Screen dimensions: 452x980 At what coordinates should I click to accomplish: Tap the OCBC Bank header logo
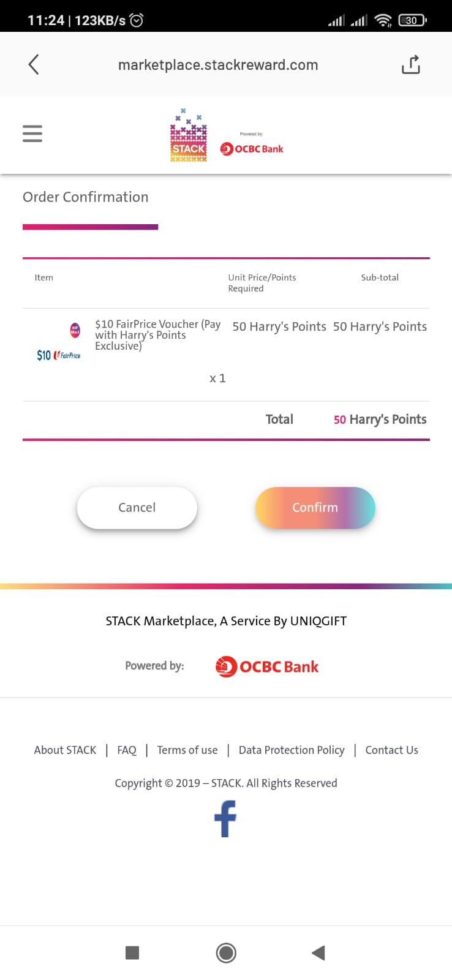click(252, 148)
